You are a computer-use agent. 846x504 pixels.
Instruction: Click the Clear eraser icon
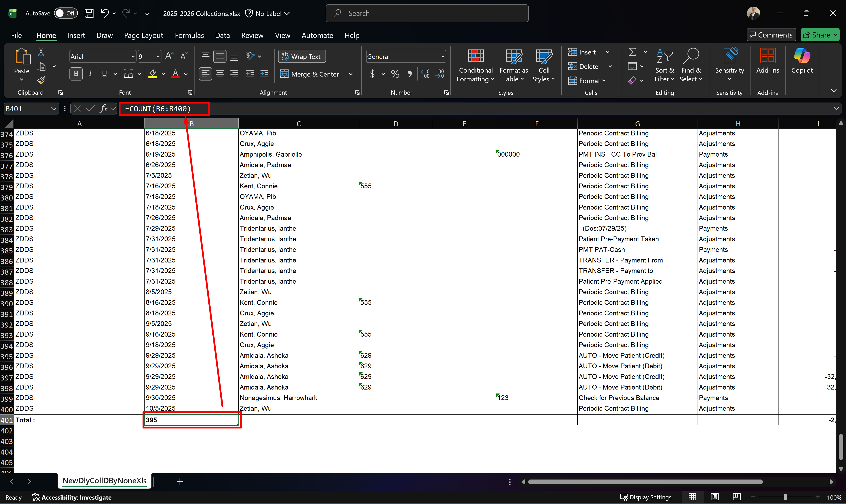point(632,81)
